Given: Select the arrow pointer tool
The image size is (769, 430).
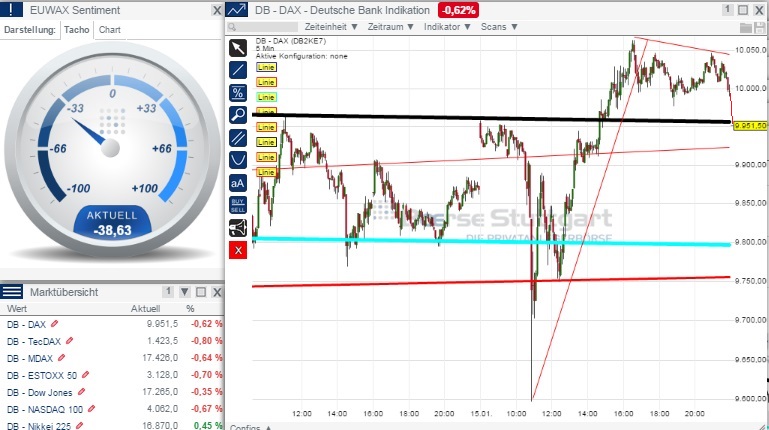Looking at the screenshot, I should click(x=238, y=48).
